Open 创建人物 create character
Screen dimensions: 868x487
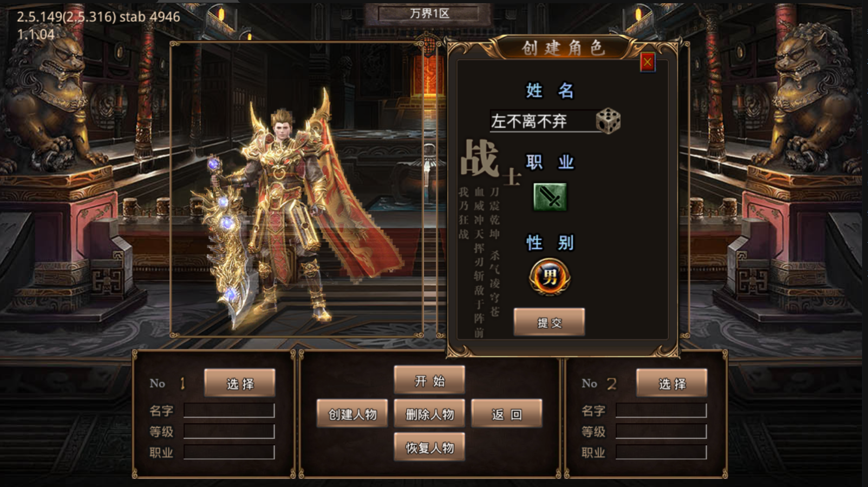(x=352, y=414)
